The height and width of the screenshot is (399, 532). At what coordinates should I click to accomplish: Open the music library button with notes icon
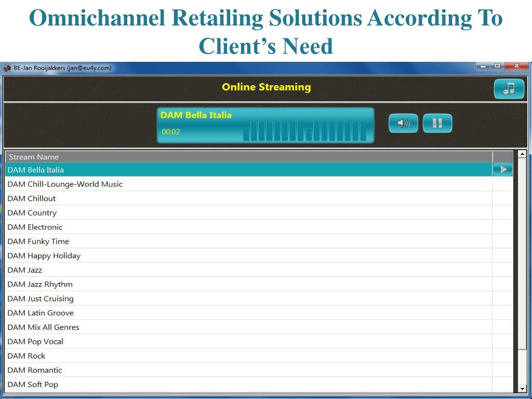[509, 88]
